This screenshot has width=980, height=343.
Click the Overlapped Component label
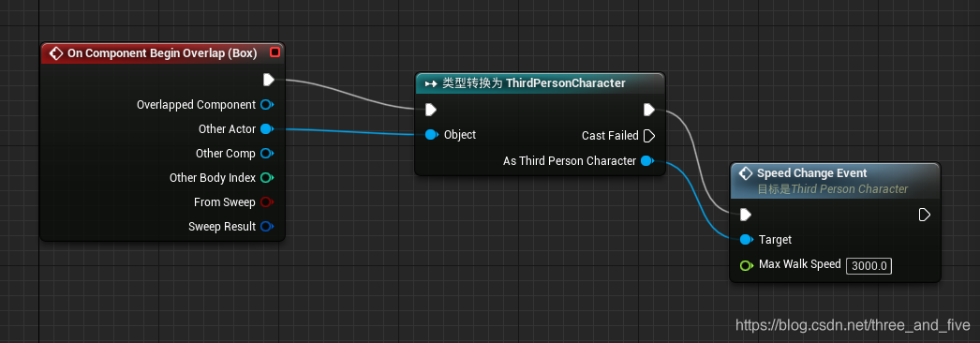click(x=196, y=105)
